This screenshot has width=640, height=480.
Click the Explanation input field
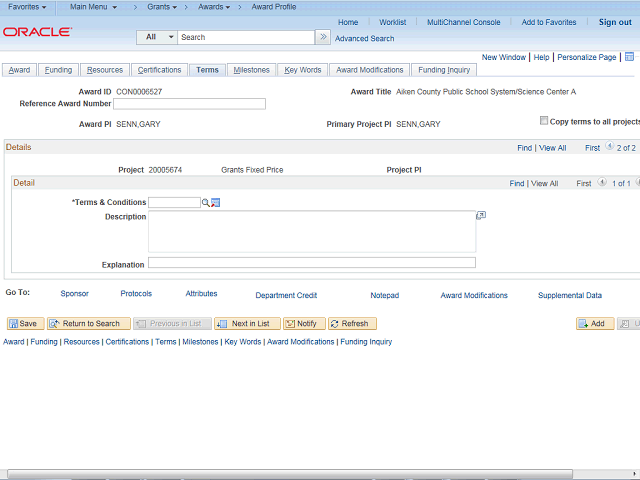click(312, 262)
